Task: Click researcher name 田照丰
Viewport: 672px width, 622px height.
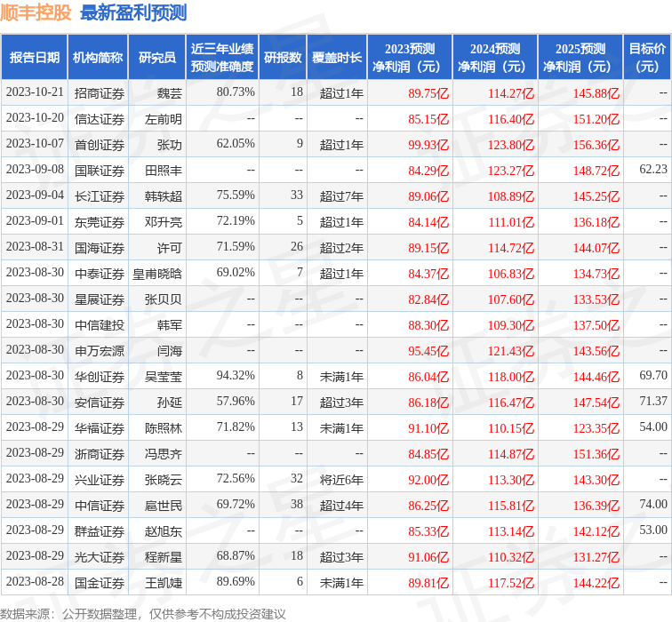Action: (x=164, y=171)
